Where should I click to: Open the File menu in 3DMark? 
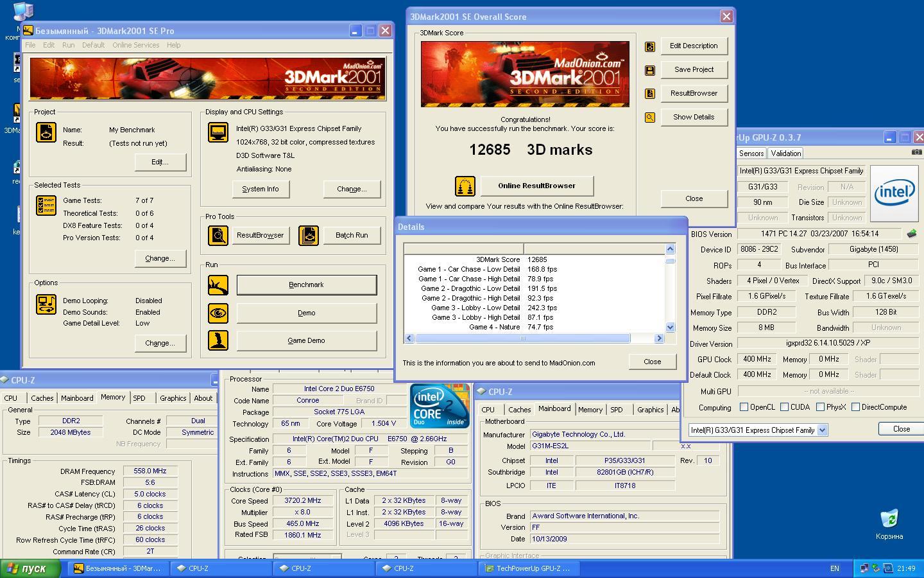30,45
